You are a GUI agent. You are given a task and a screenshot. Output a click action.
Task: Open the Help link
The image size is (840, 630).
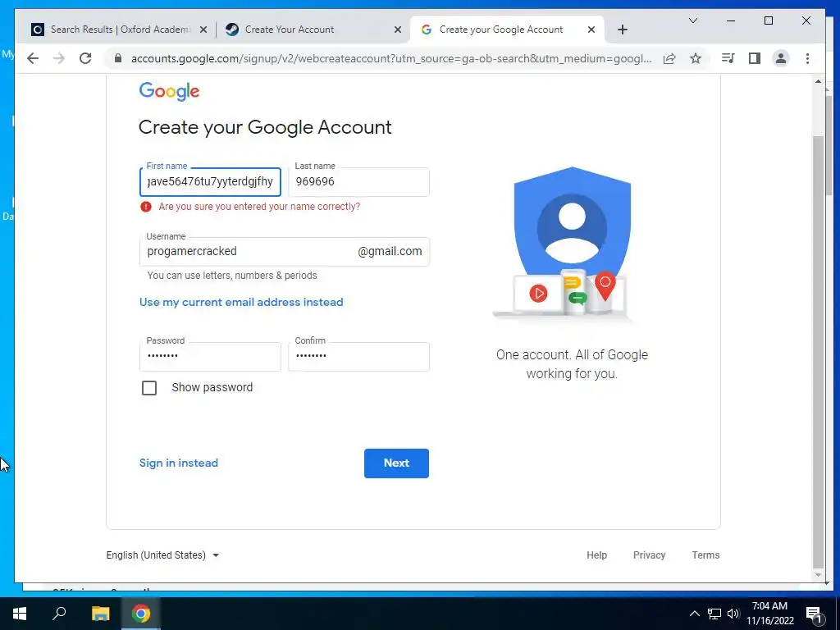pos(596,555)
